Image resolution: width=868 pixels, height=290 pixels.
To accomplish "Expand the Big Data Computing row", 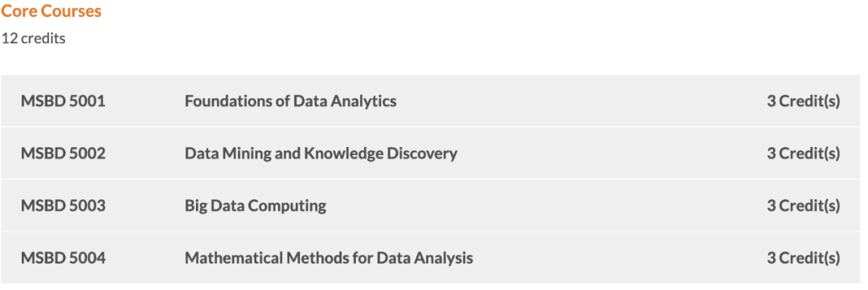I will 431,206.
